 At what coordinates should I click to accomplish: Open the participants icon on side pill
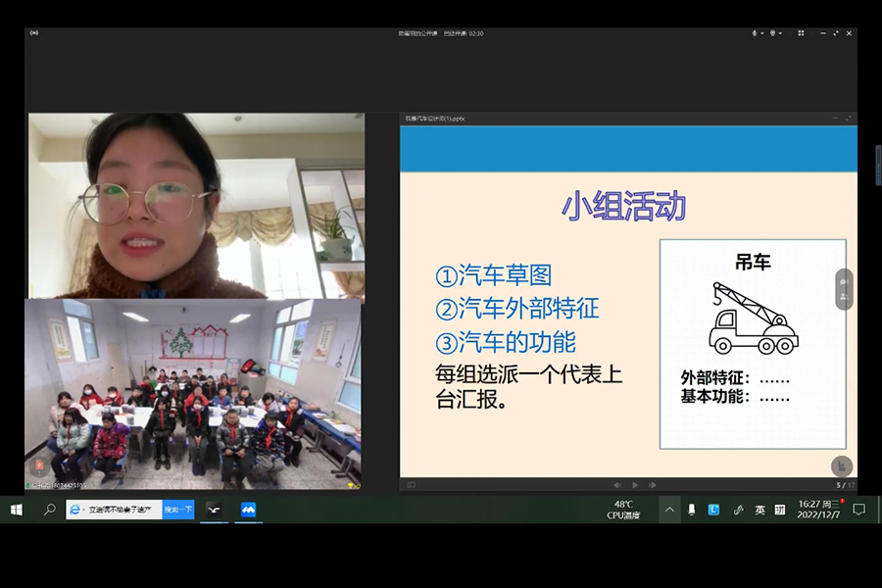[x=844, y=298]
